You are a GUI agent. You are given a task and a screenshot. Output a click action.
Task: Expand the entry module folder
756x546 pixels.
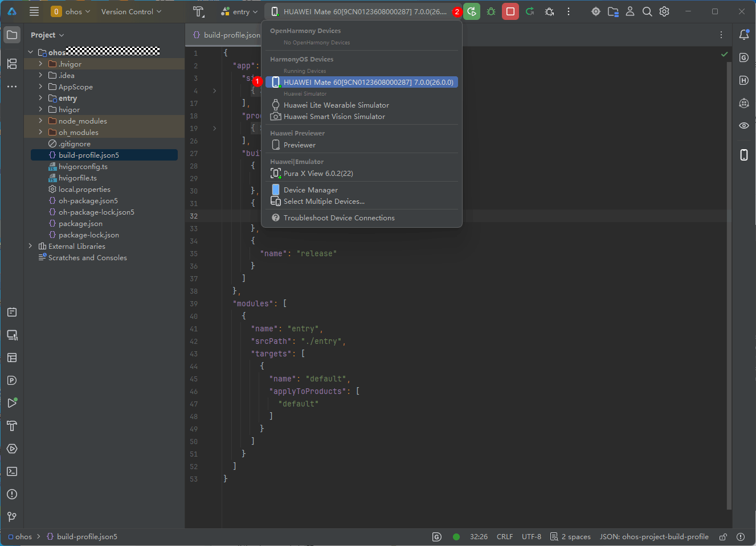[40, 98]
